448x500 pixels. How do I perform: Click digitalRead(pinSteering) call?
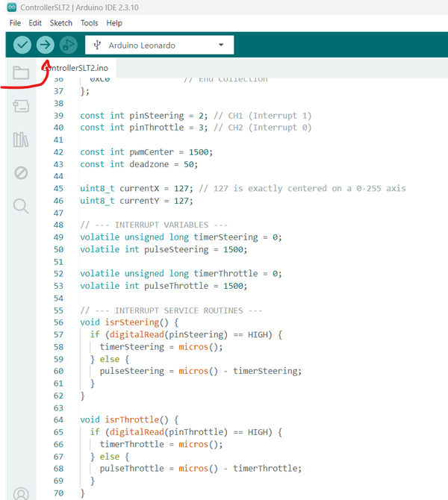[169, 334]
